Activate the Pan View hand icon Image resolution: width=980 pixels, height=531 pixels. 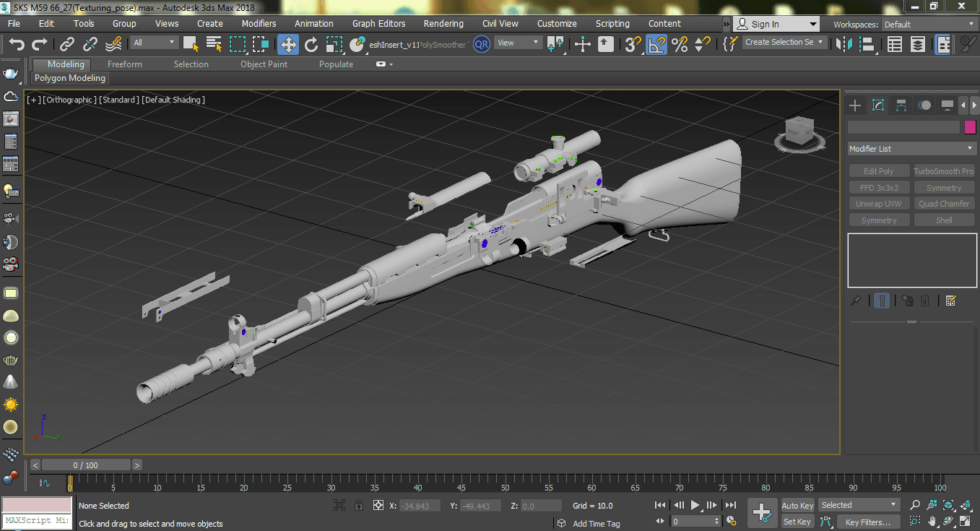coord(932,521)
